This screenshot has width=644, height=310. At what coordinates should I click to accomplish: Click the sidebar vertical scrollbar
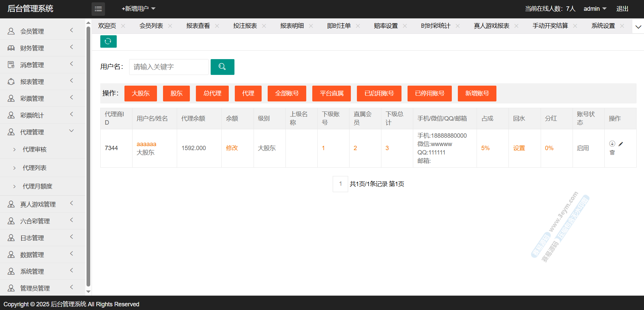[x=88, y=154]
